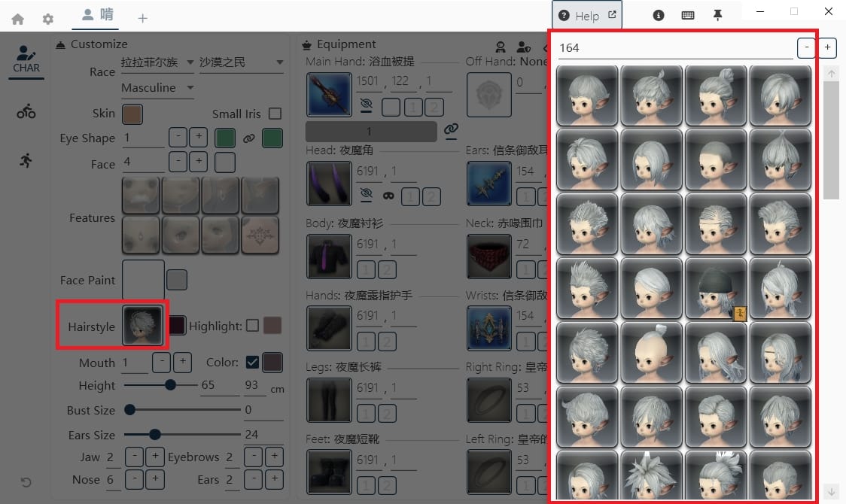Open the dark Hair color swatch
Viewport: 846px width, 504px height.
(x=177, y=325)
